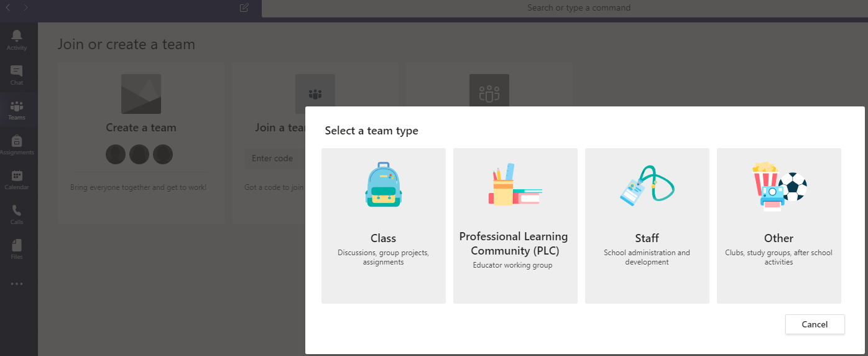Viewport: 868px width, 356px height.
Task: Click the new chat compose icon
Action: pos(244,8)
